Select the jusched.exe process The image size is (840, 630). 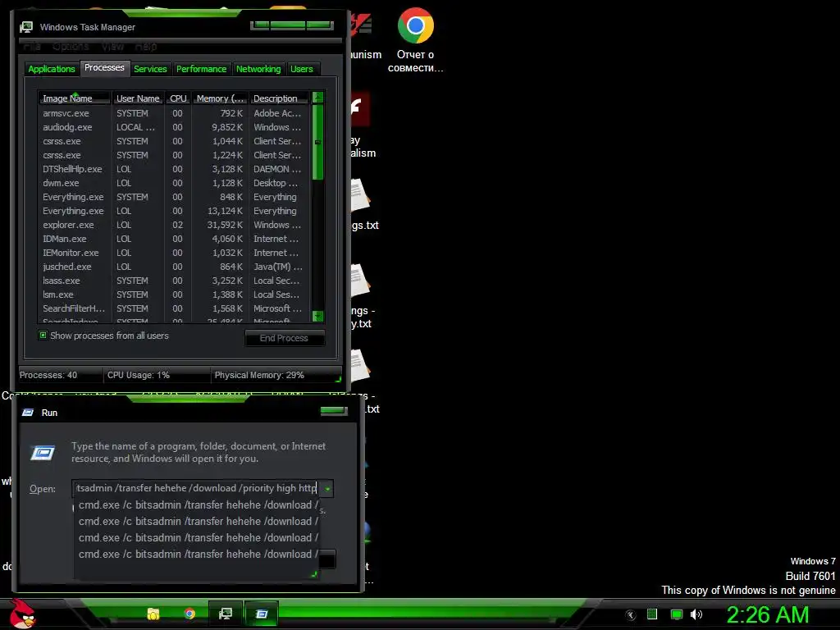pos(174,267)
